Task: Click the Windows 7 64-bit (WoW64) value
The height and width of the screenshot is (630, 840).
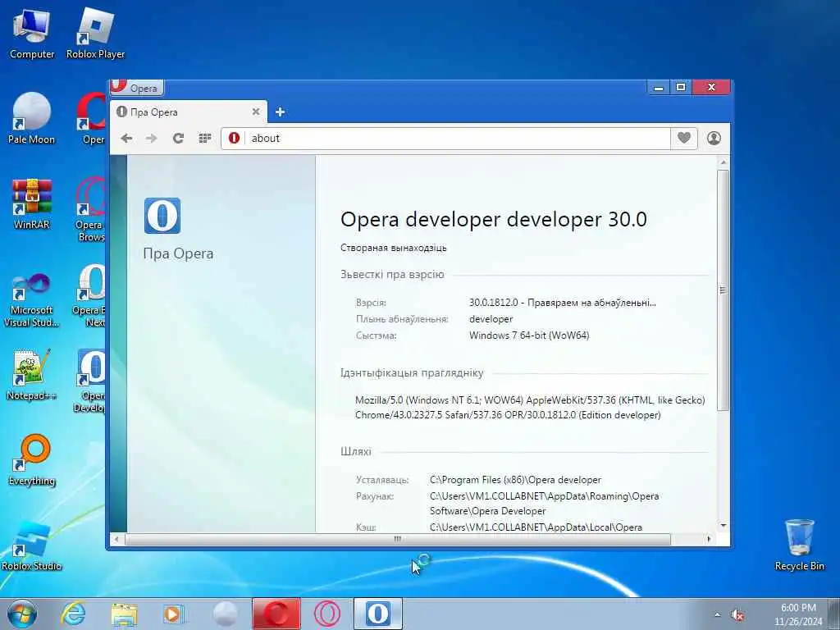Action: tap(529, 336)
